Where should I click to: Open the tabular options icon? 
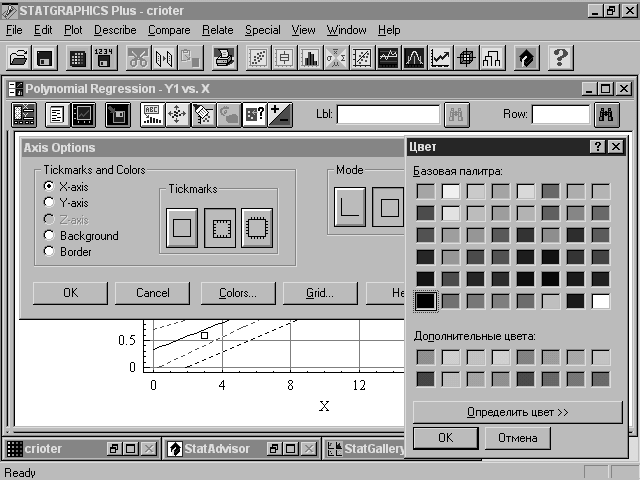tap(57, 115)
